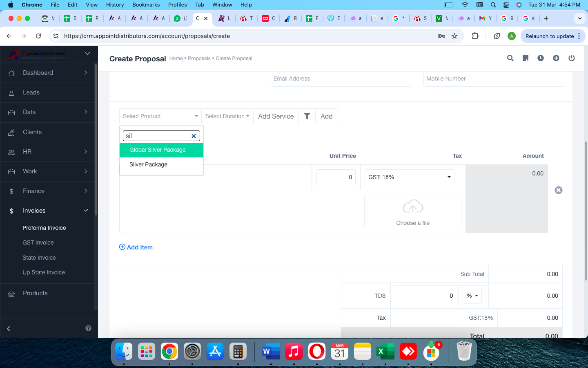Viewport: 588px width, 368px height.
Task: Click the clock timer icon in header
Action: 541,58
